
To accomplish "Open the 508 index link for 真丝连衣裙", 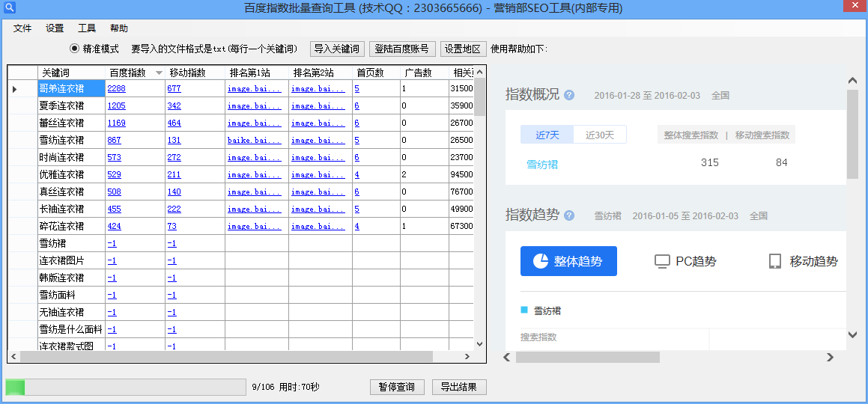I will coord(114,192).
